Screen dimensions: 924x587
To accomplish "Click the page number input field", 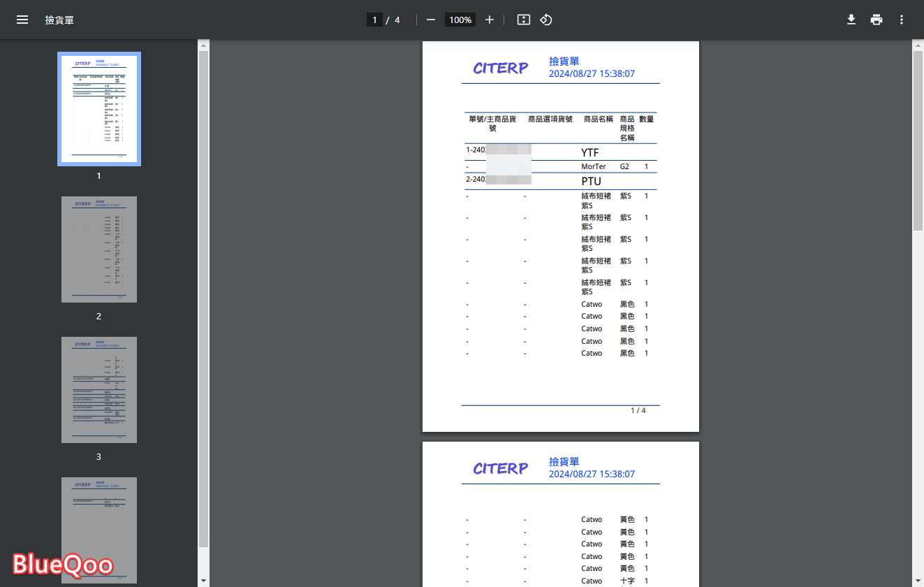I will (374, 20).
